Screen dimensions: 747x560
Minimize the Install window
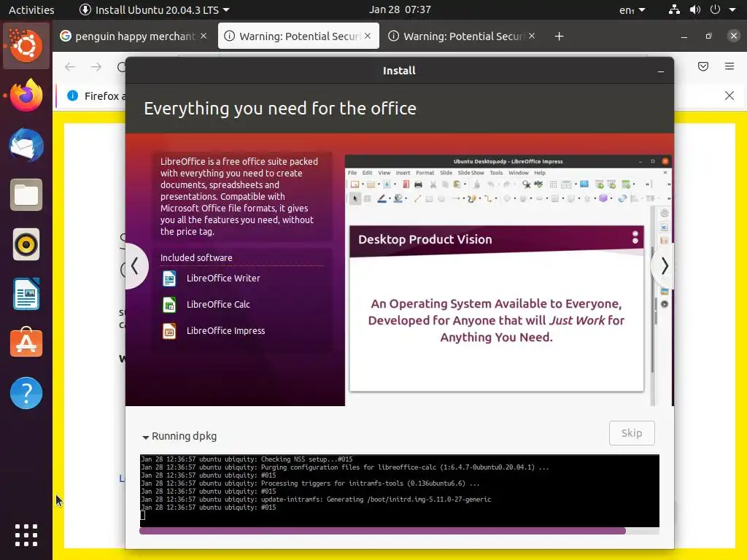pos(661,71)
